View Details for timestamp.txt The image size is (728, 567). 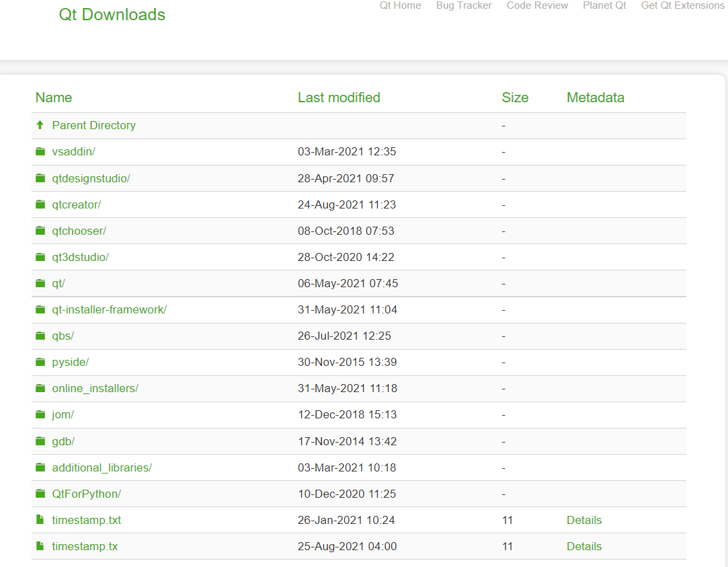tap(584, 520)
